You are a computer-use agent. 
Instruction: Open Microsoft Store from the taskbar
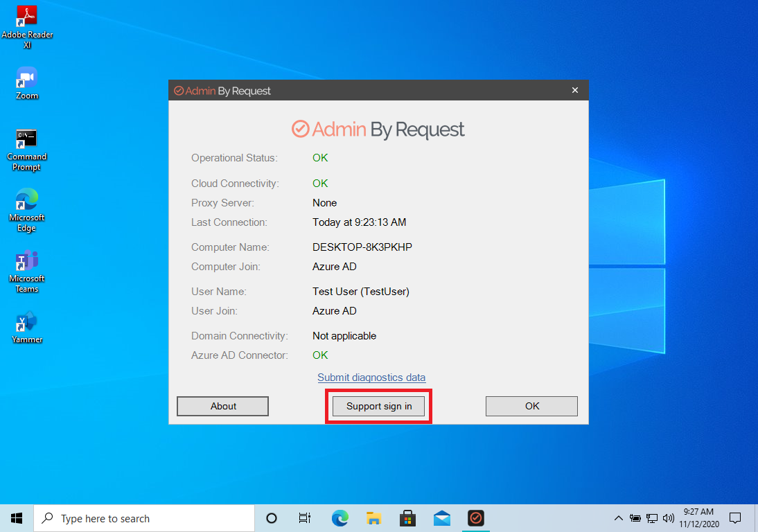pos(407,518)
